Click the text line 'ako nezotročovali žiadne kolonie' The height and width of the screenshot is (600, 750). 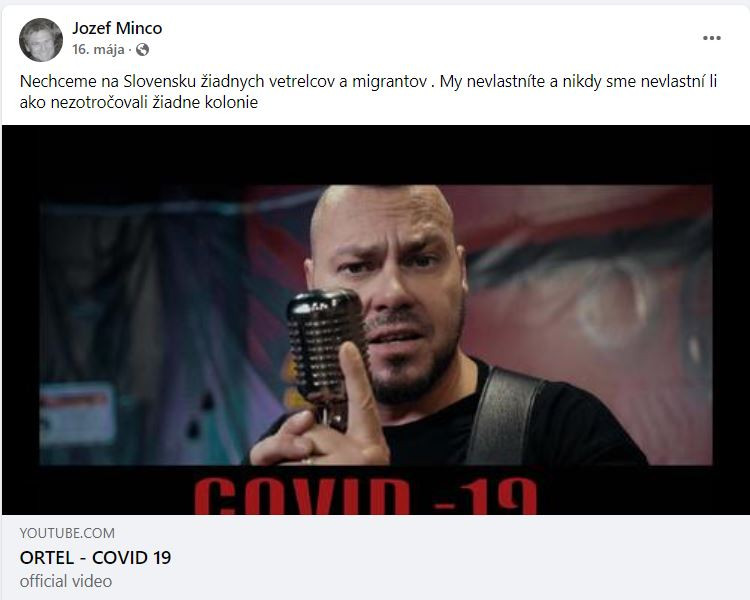click(x=139, y=102)
